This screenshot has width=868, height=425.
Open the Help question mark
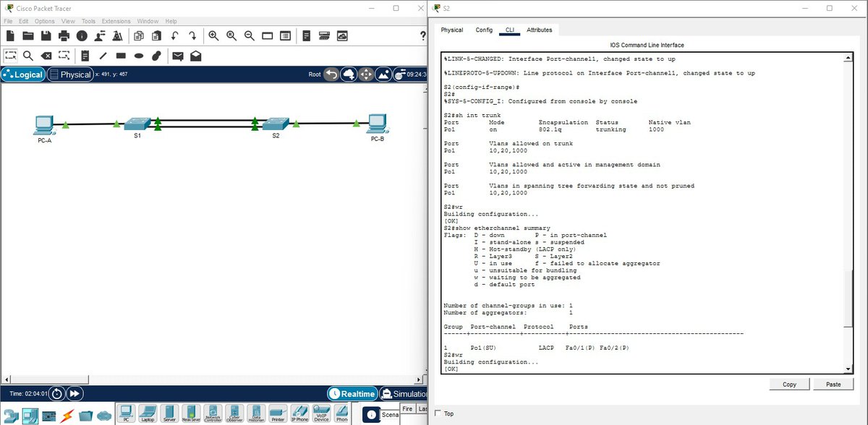(422, 35)
